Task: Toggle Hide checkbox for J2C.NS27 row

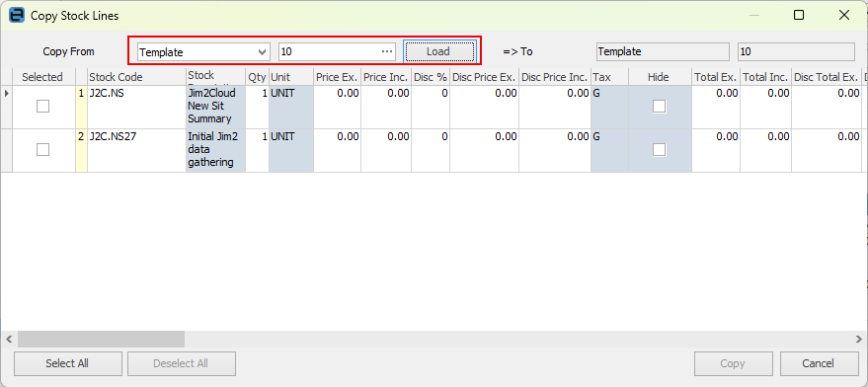Action: (659, 149)
